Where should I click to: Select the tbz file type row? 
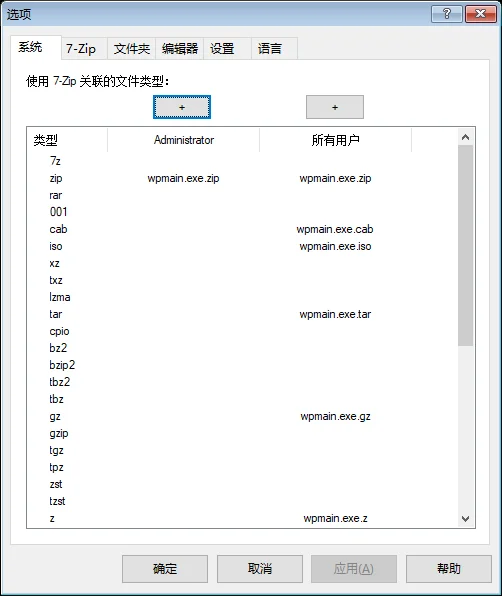tap(242, 399)
